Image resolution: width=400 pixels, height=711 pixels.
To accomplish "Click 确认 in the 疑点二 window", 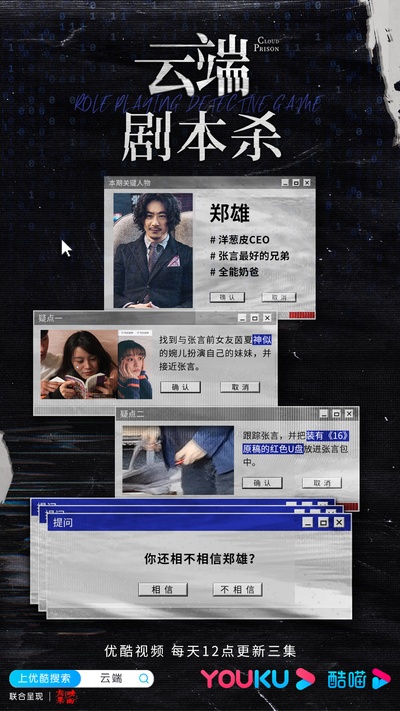I will coord(262,483).
